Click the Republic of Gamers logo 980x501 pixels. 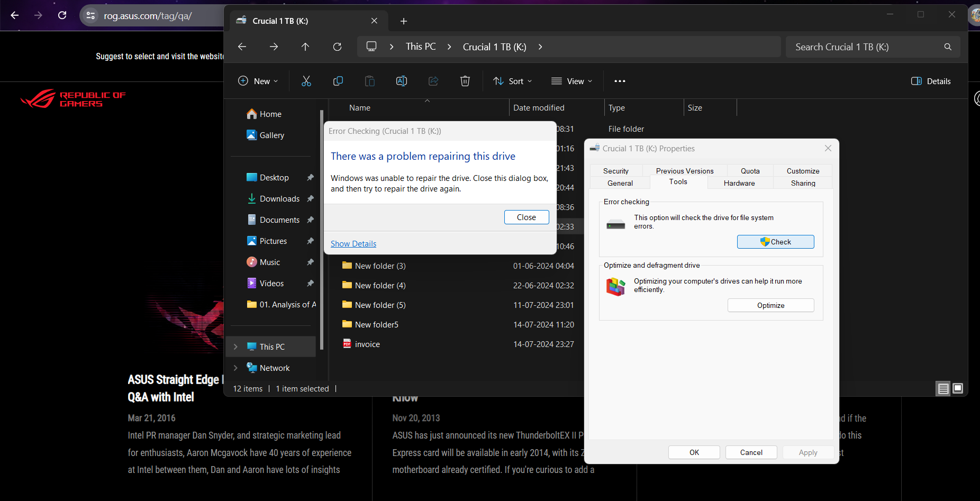(73, 98)
